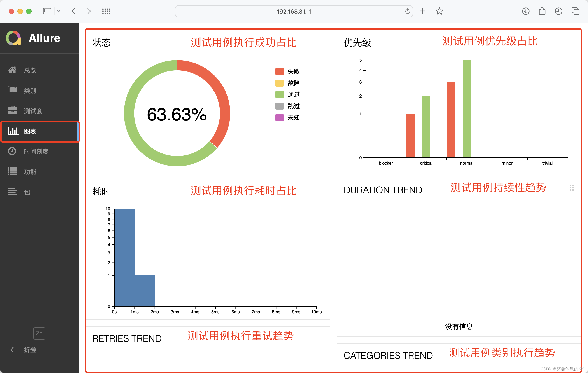This screenshot has height=373, width=588.
Task: Open the Zh language selector
Action: pos(39,333)
